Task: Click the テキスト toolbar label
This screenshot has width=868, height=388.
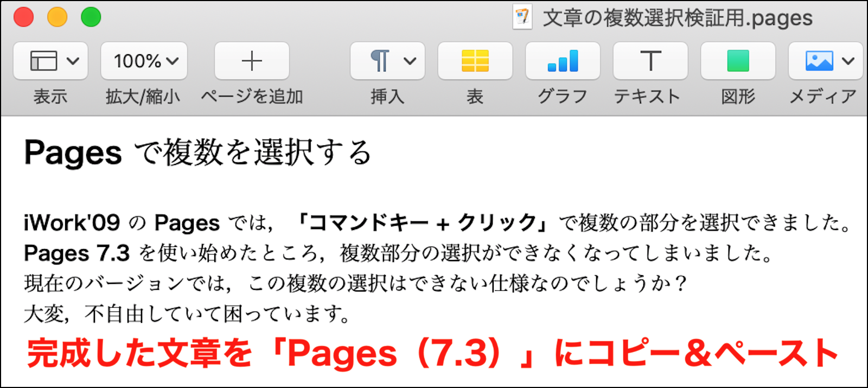Action: [647, 97]
